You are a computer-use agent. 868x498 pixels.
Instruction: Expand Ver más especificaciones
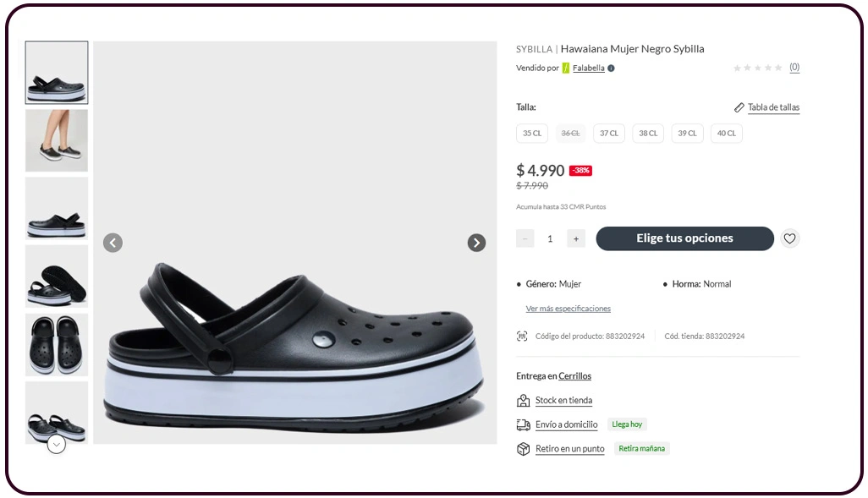pos(568,309)
